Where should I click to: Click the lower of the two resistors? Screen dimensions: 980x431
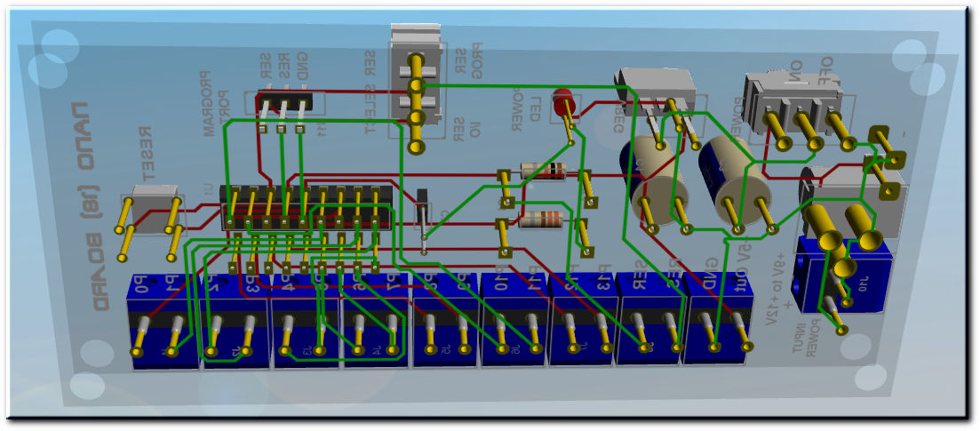[x=542, y=219]
